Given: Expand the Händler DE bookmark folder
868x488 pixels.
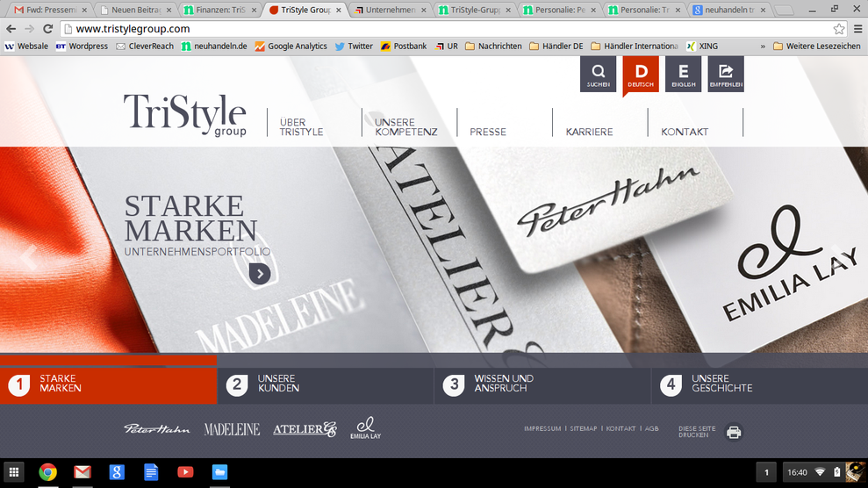Looking at the screenshot, I should [x=556, y=47].
